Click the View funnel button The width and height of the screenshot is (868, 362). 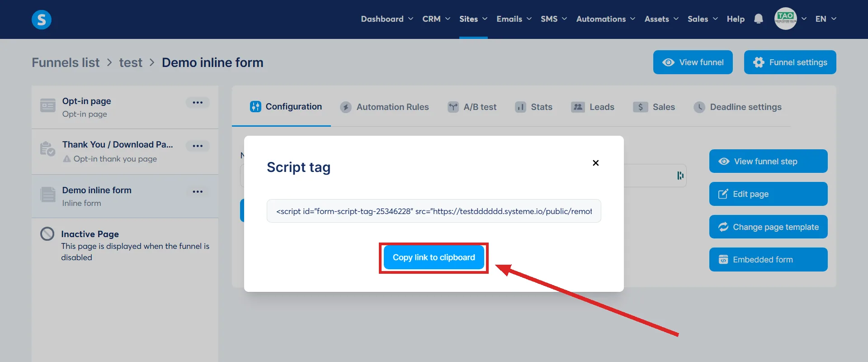click(693, 62)
